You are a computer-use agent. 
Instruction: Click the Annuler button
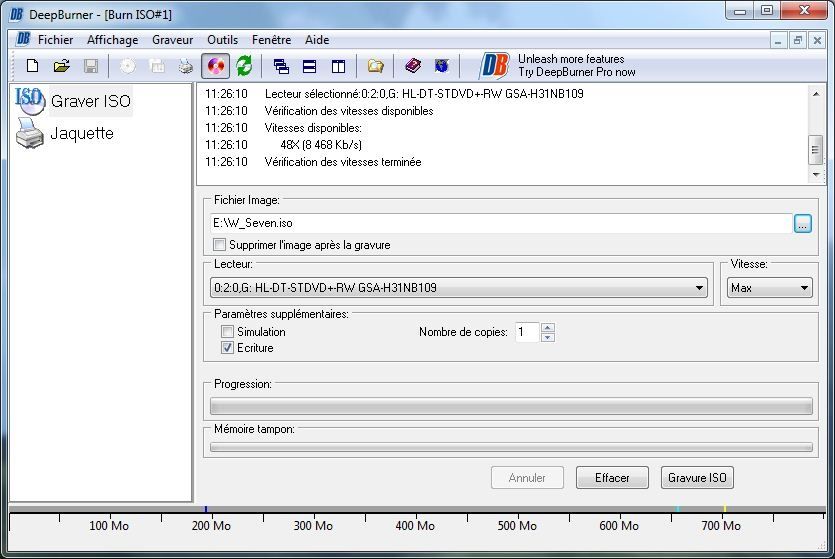click(x=527, y=478)
